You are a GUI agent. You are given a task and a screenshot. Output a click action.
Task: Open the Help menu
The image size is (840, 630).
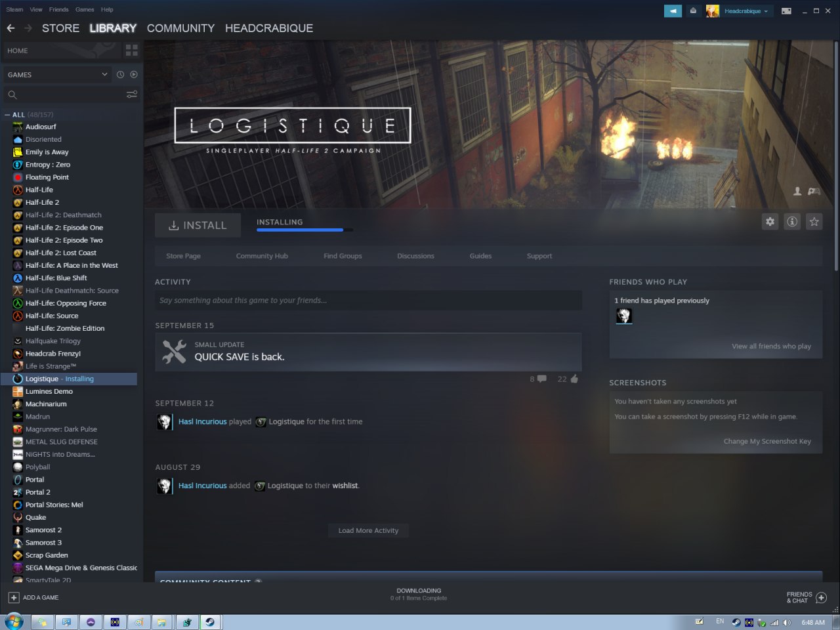click(107, 10)
